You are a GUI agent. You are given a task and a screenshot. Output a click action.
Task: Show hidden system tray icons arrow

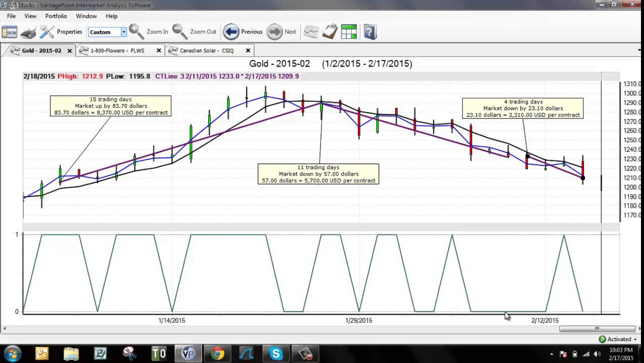[x=552, y=354]
